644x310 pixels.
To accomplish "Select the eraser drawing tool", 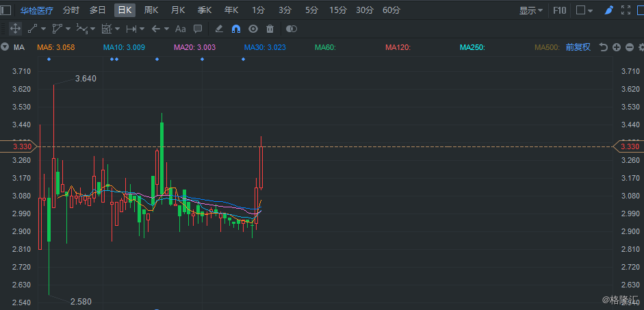I will pos(219,29).
